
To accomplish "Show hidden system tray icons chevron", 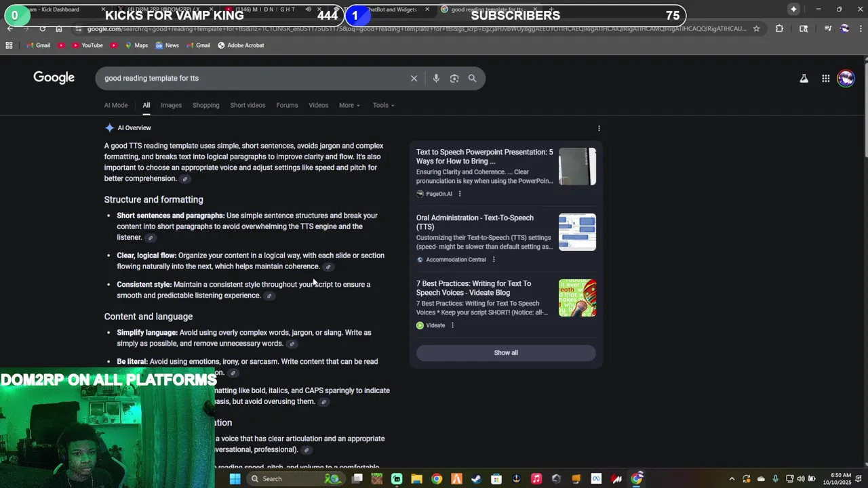I will pos(732,479).
